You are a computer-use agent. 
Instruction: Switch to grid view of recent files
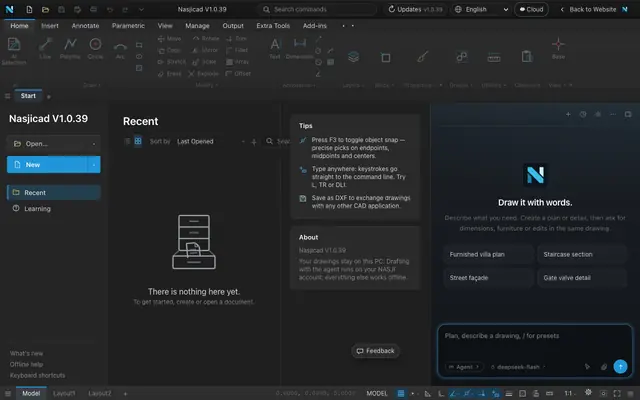point(138,141)
